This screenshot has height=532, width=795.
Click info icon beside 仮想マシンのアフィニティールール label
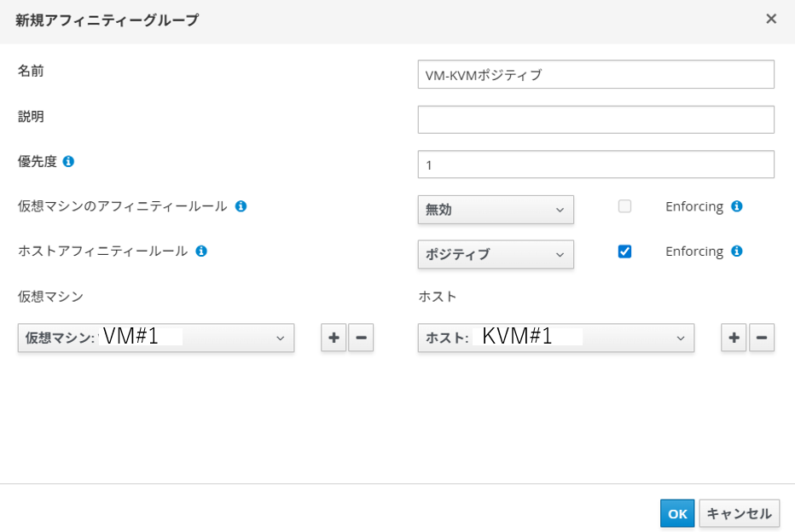(241, 206)
